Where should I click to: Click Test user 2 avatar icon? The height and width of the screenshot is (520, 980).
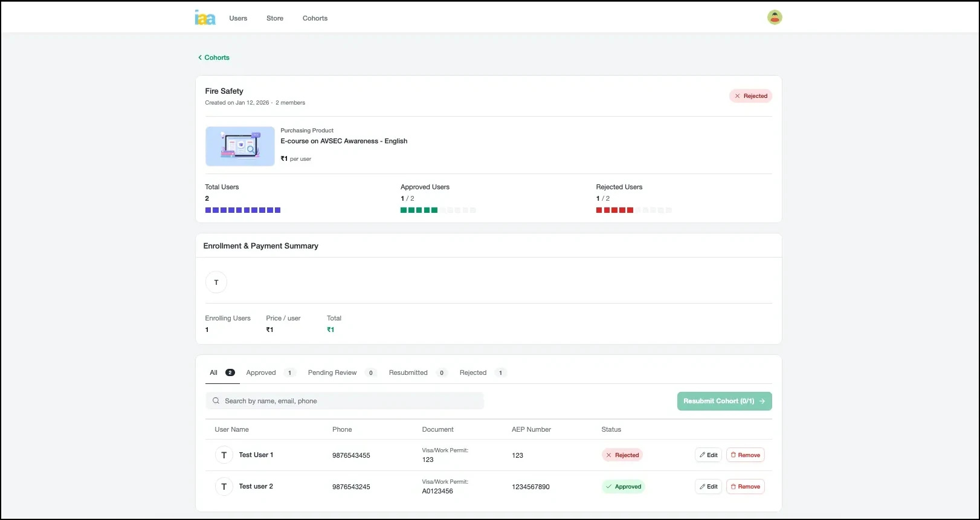[224, 487]
